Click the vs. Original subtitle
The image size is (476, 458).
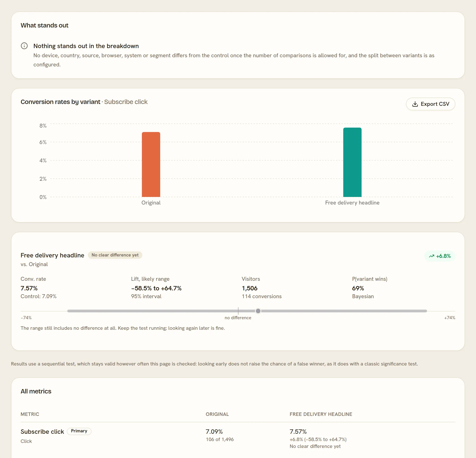pos(34,264)
